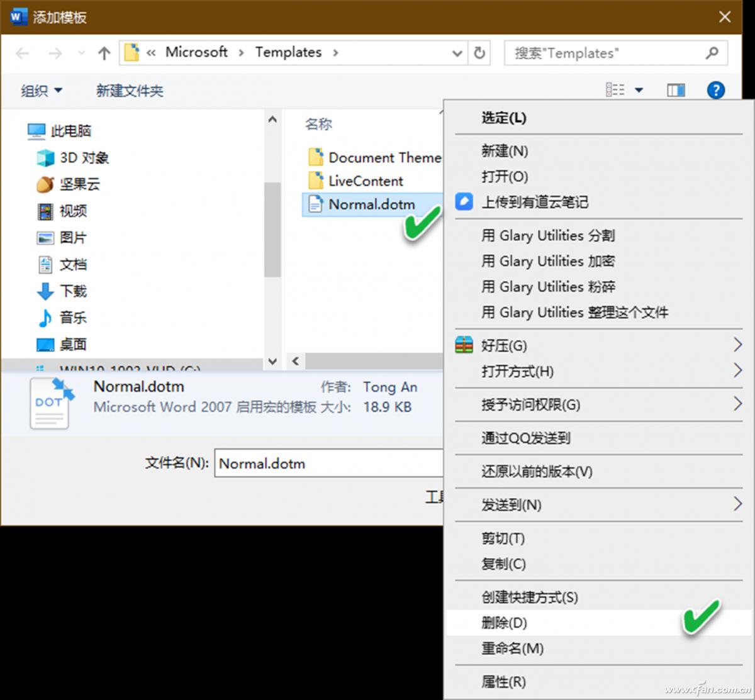Open help via the question mark icon
The image size is (755, 700).
pyautogui.click(x=716, y=90)
